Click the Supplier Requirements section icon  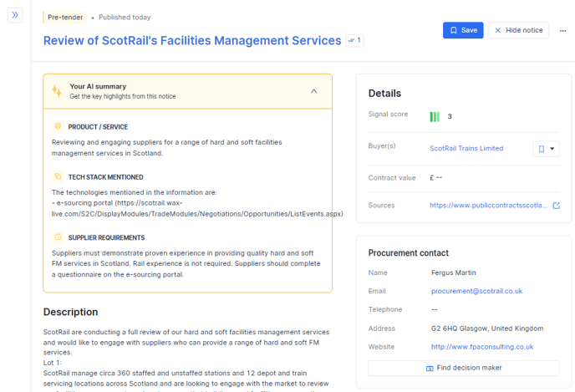(x=58, y=237)
